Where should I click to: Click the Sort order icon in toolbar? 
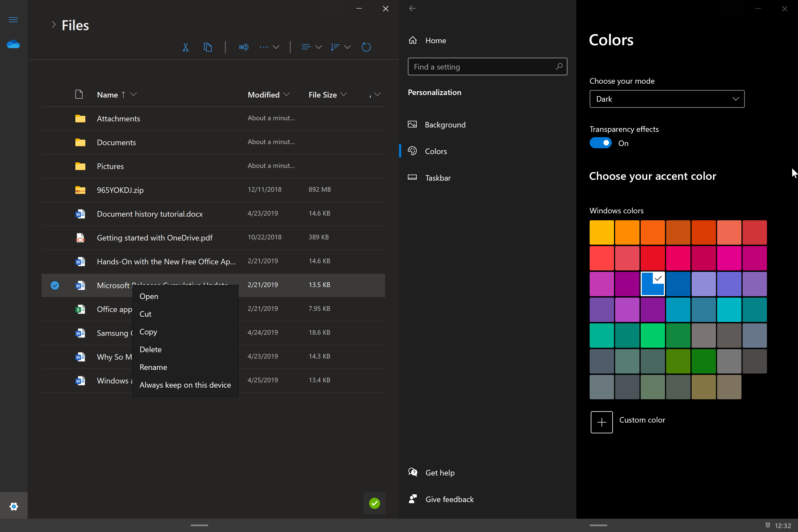click(x=340, y=47)
